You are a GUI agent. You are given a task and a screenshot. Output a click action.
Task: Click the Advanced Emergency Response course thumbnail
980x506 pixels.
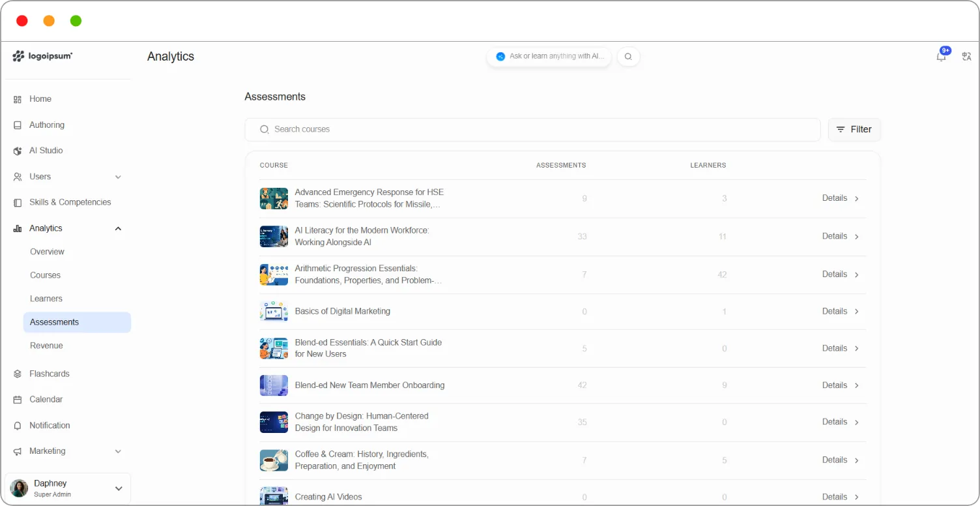click(x=274, y=198)
